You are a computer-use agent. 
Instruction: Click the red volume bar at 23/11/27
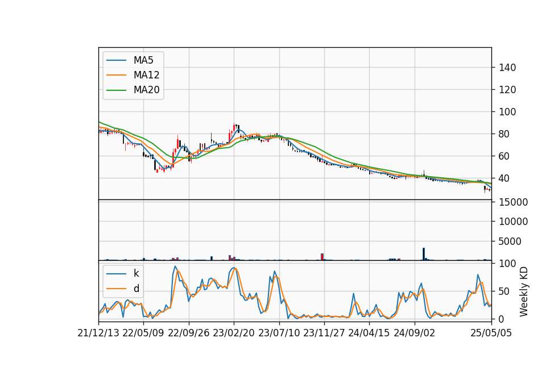pyautogui.click(x=322, y=257)
